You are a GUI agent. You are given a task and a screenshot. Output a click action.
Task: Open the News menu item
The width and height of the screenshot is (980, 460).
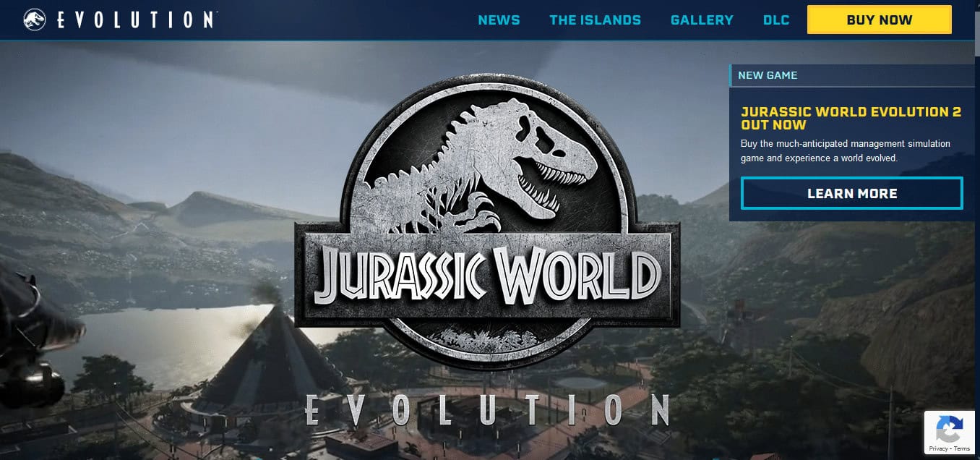499,20
